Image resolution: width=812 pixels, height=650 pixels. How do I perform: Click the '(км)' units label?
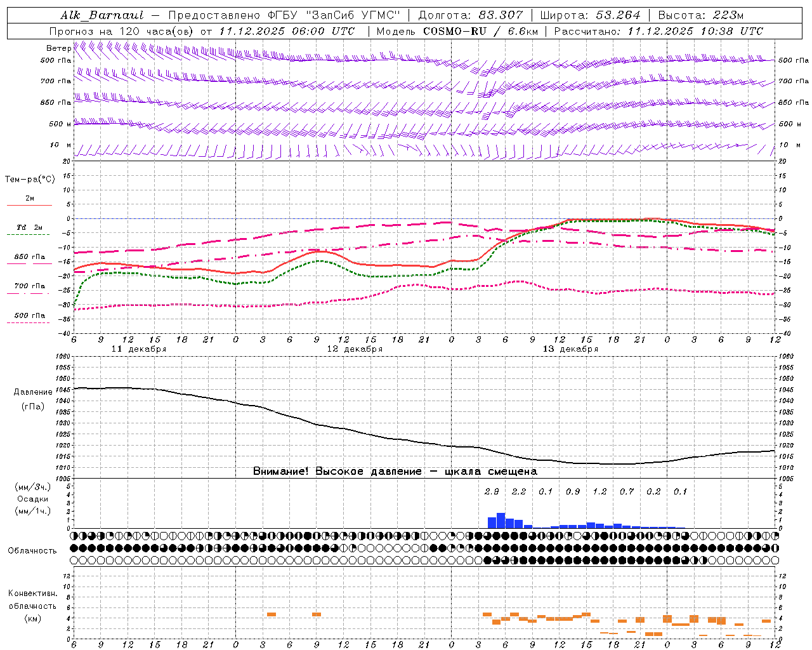tap(32, 618)
